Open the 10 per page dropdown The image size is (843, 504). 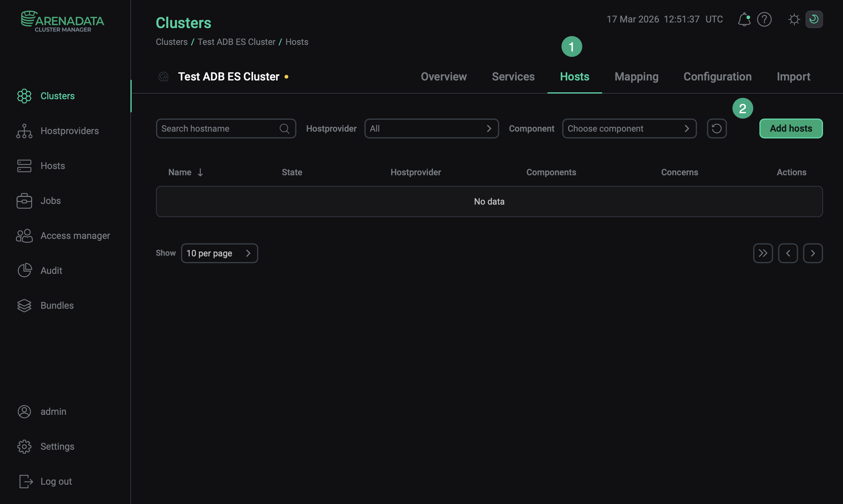219,253
